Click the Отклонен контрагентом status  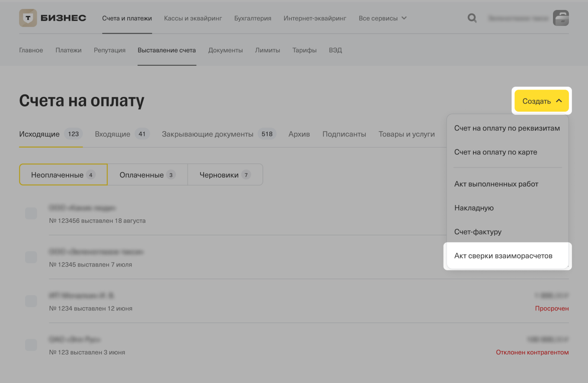click(532, 352)
